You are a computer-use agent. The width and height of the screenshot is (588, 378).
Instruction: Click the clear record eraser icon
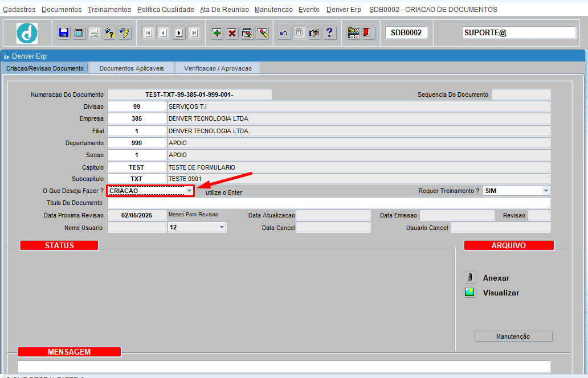coord(263,32)
